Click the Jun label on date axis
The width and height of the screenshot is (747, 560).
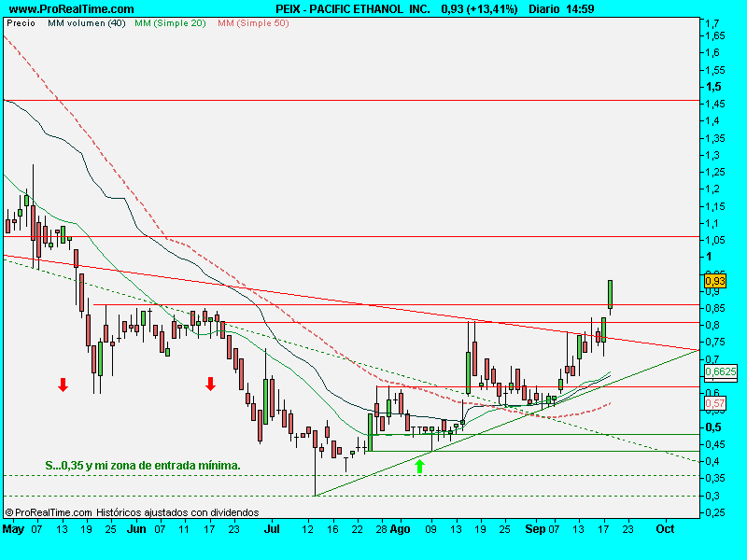pos(136,529)
